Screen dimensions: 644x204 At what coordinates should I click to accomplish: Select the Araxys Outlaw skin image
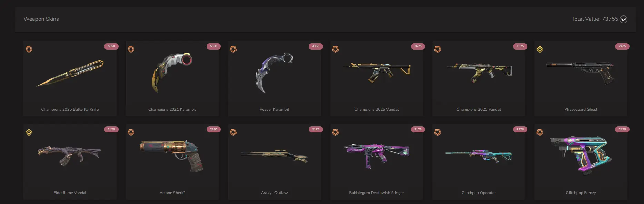(274, 156)
